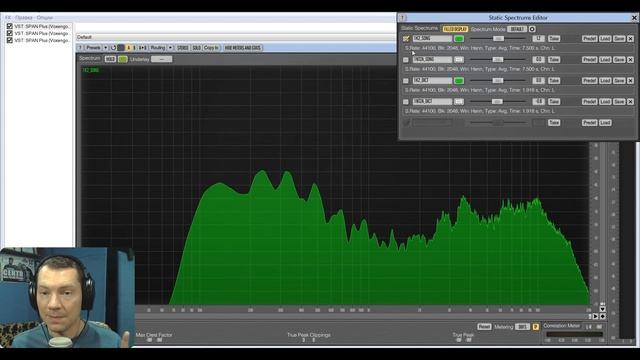640x360 pixels.
Task: Click Load in the second spectrum row
Action: click(x=605, y=60)
